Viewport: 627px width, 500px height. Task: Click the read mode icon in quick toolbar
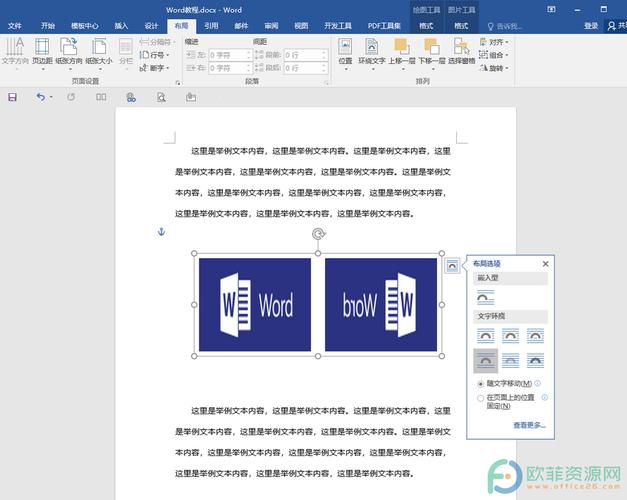click(x=101, y=97)
